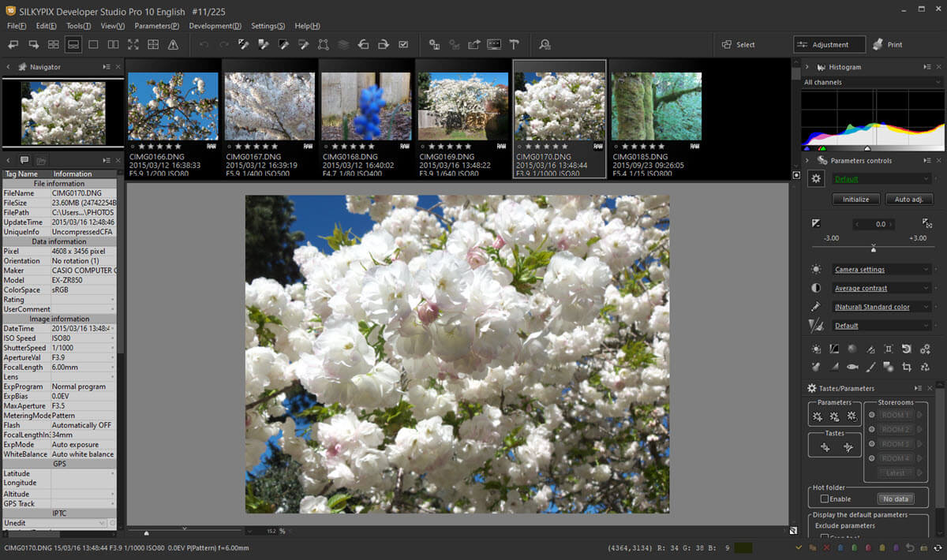Open the spotting brush tool icon

point(870,367)
